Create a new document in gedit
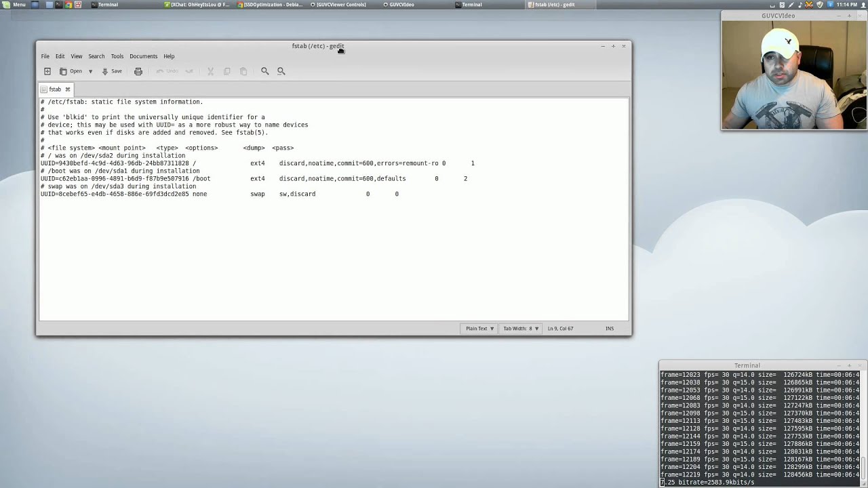The height and width of the screenshot is (488, 868). [x=47, y=71]
